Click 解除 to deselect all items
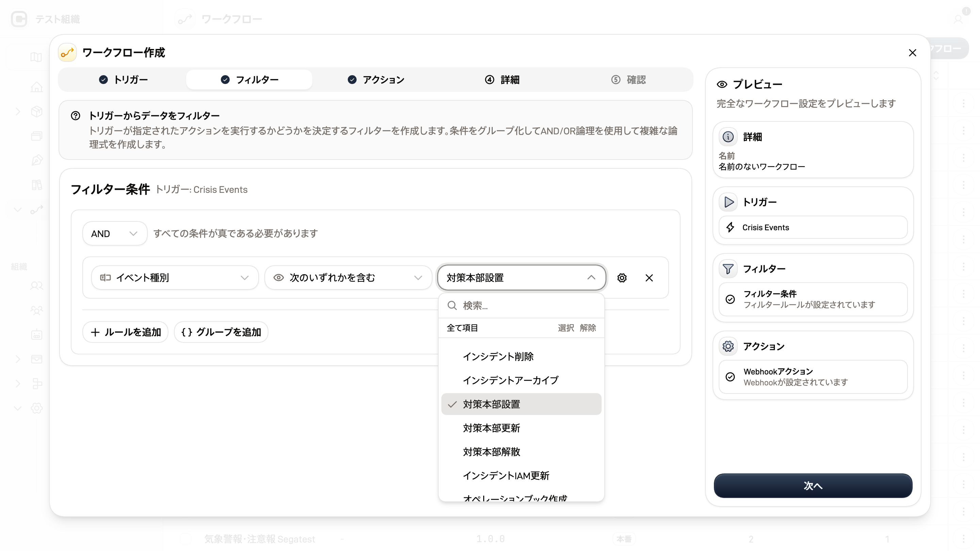Screen dimensions: 980x551 click(588, 328)
